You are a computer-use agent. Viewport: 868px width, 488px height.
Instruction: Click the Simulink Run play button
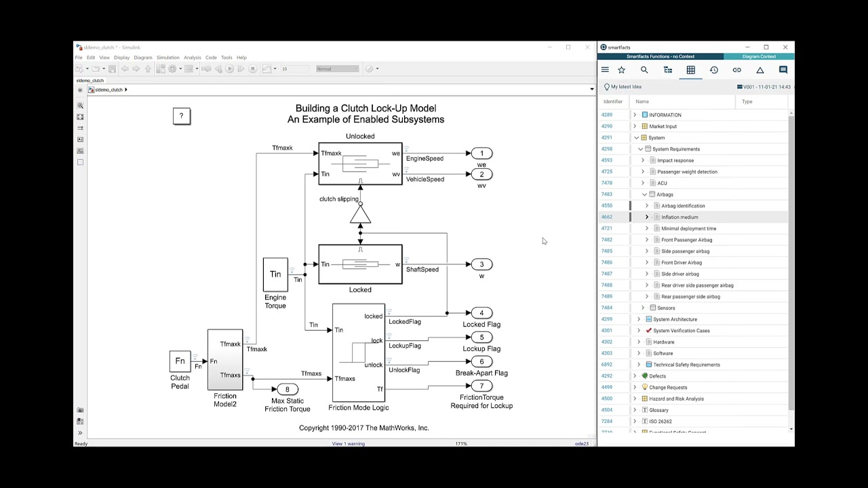[x=230, y=68]
